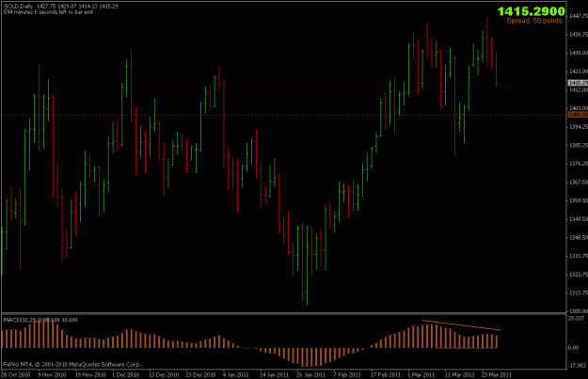Click the -17.983 MACD scale value

[x=577, y=366]
